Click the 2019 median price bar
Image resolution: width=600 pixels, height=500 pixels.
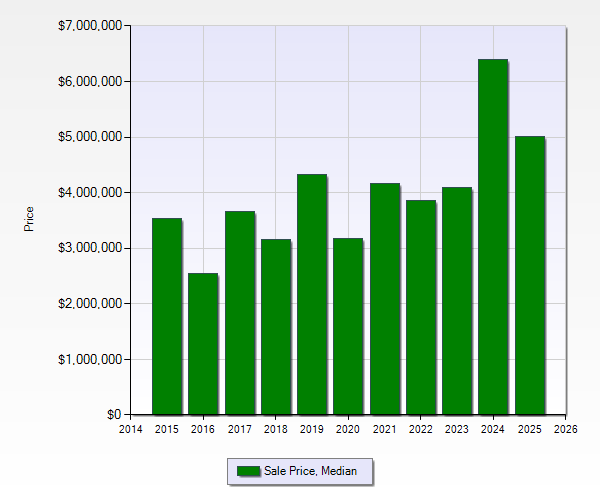[312, 294]
